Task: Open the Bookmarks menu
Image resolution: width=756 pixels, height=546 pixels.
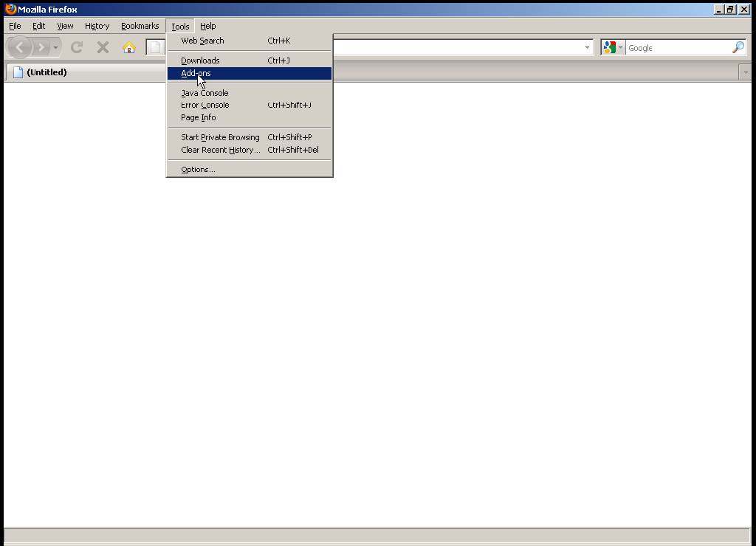Action: click(140, 26)
